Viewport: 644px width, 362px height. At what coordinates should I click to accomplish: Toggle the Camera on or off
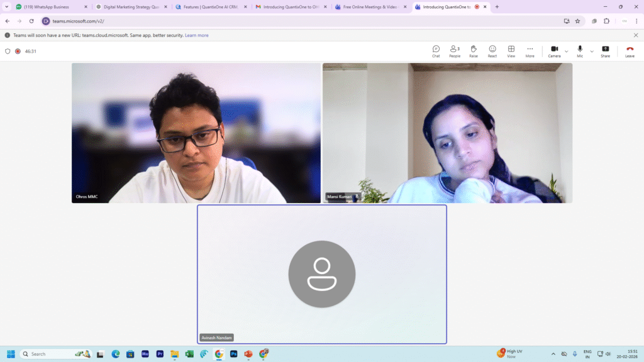click(x=554, y=50)
